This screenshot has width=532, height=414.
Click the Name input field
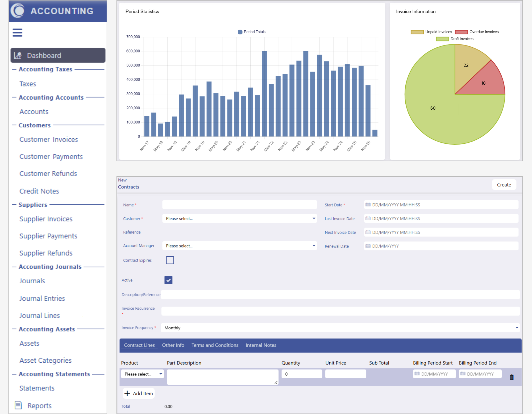tap(239, 205)
